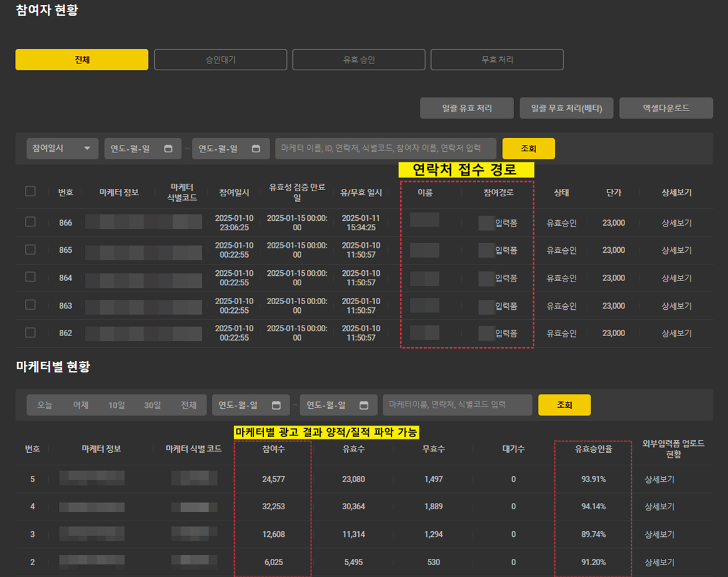Open calendar icon in marketer start date
The width and height of the screenshot is (728, 577).
(x=276, y=405)
